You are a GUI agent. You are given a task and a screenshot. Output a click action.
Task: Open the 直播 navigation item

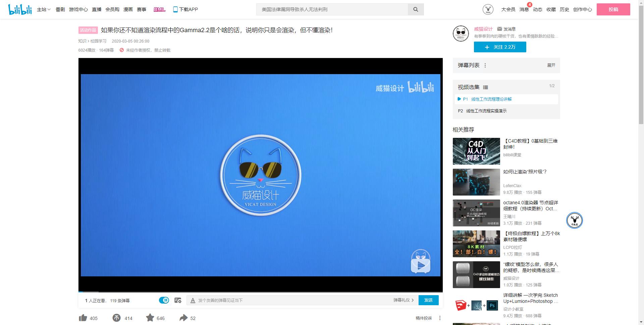click(x=97, y=9)
